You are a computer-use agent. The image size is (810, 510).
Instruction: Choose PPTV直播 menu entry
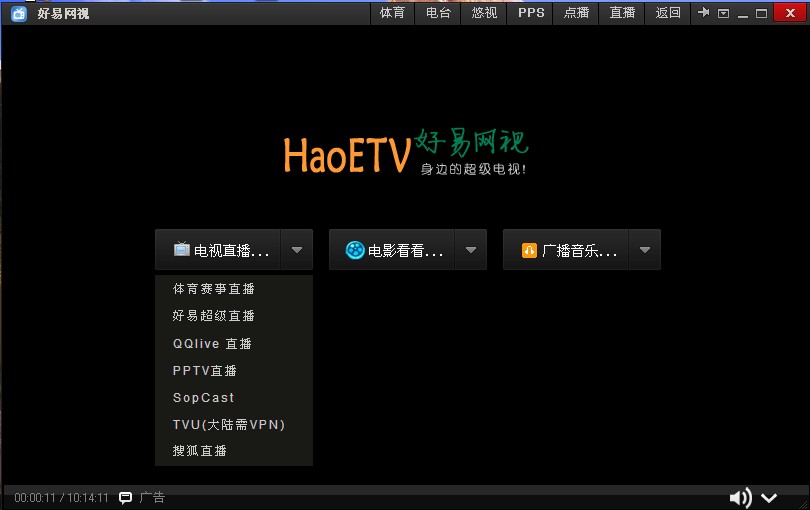coord(205,370)
